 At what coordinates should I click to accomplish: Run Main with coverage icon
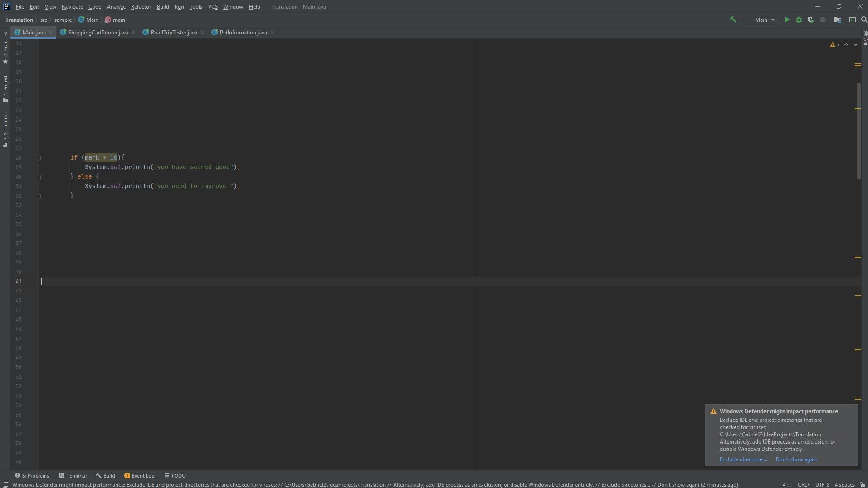pos(810,20)
